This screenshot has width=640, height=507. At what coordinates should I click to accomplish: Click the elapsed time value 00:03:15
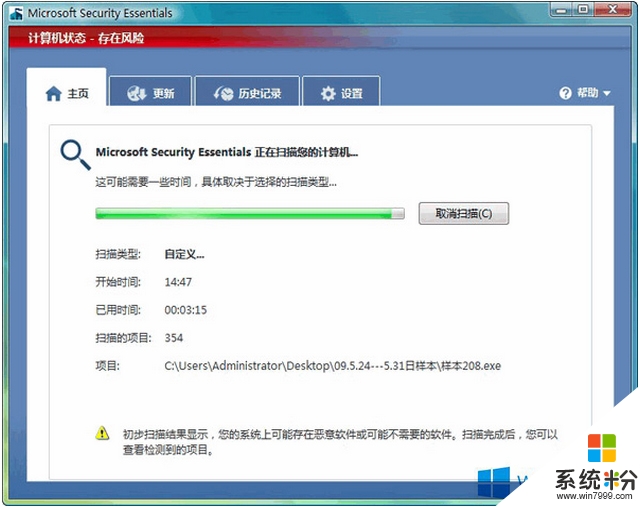pyautogui.click(x=186, y=310)
